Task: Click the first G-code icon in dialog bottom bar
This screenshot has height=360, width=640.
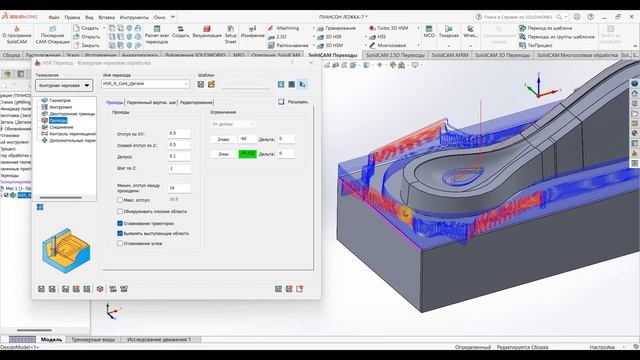Action: [x=113, y=289]
